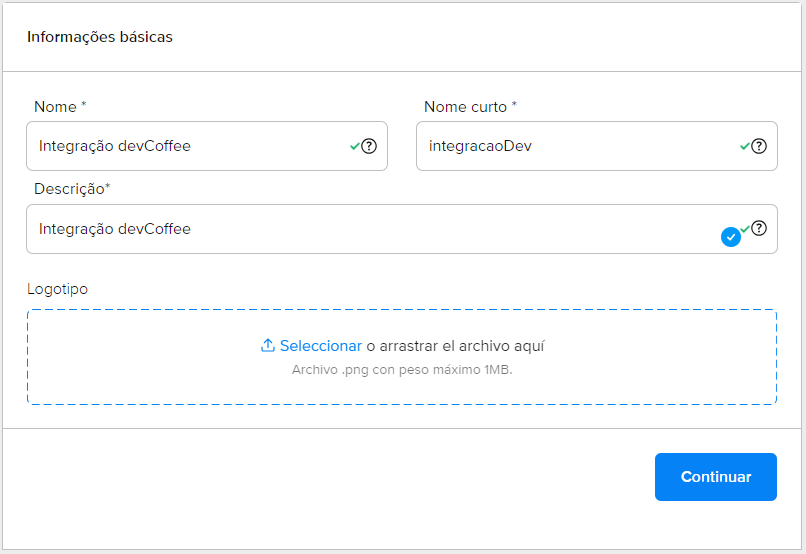Screen dimensions: 806x554
Task: Click the 'Archivo .png con peso máximo 1MB' hint
Action: [x=402, y=369]
